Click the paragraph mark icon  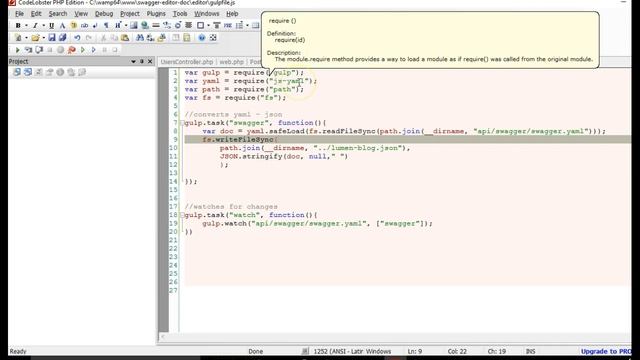106,26
